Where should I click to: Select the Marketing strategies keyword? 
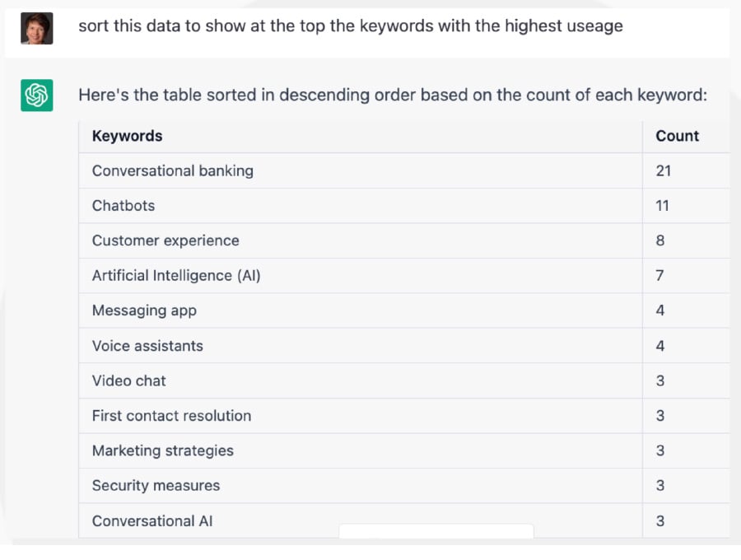[162, 450]
